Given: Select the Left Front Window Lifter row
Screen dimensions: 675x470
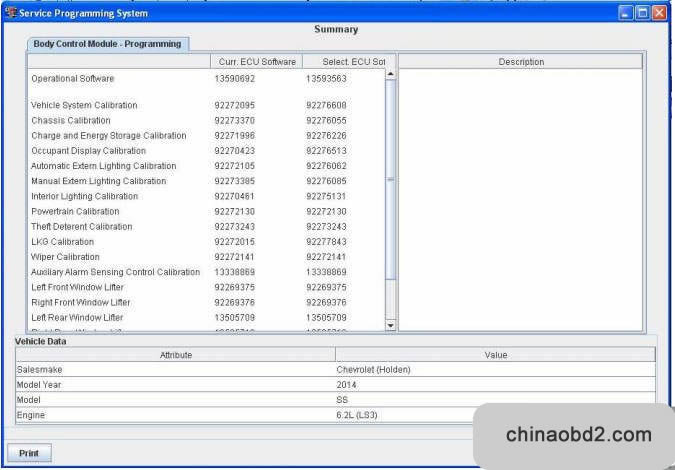Looking at the screenshot, I should [x=207, y=287].
